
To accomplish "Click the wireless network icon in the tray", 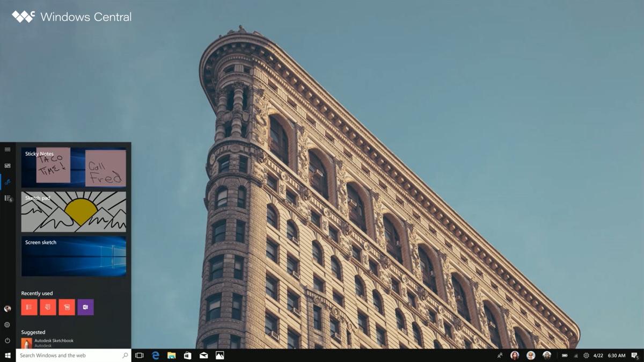I will [576, 356].
